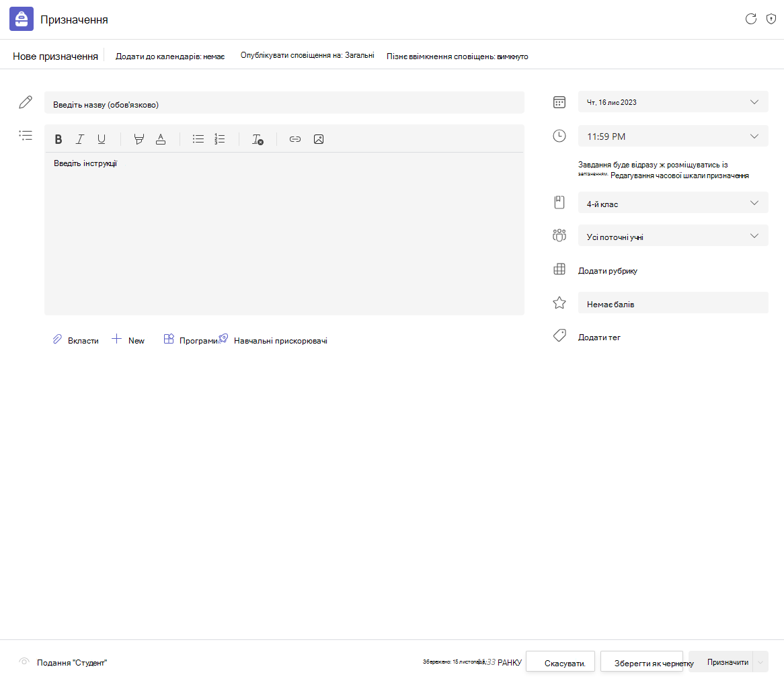Toggle bold formatting
This screenshot has width=784, height=677.
(x=58, y=139)
